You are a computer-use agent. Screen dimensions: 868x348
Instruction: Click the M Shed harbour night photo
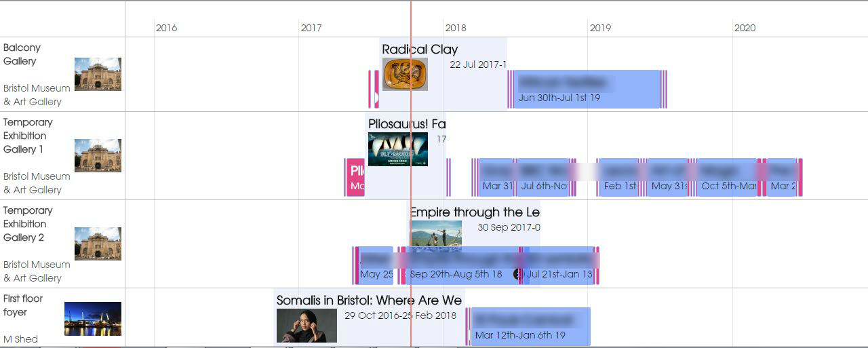[93, 319]
